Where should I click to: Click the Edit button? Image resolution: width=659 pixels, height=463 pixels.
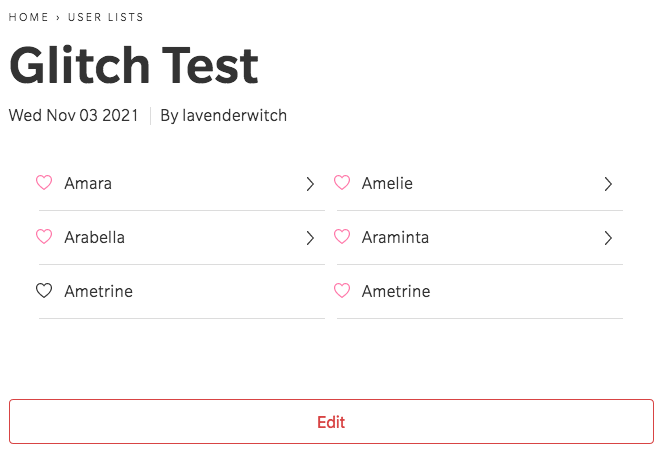pyautogui.click(x=331, y=421)
